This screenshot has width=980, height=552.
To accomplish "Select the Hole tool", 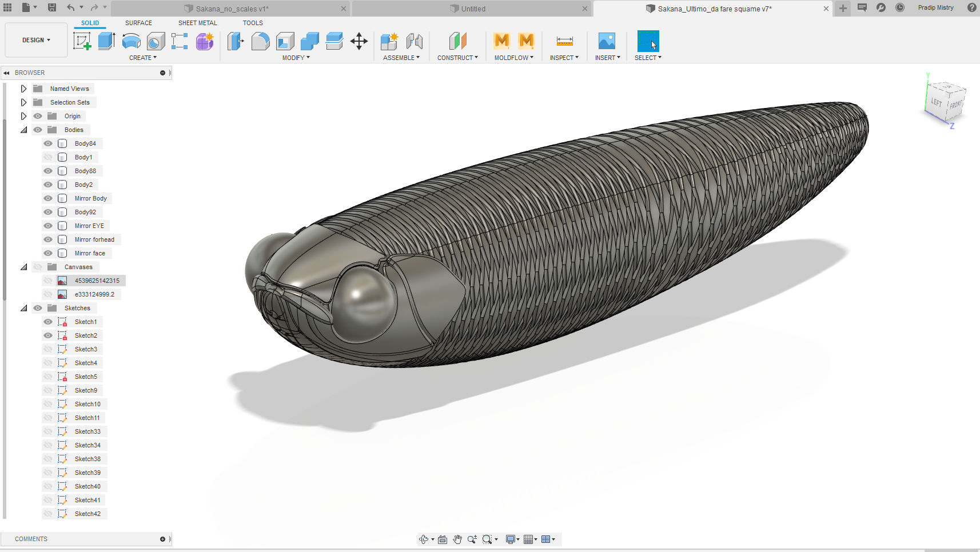I will click(x=156, y=41).
